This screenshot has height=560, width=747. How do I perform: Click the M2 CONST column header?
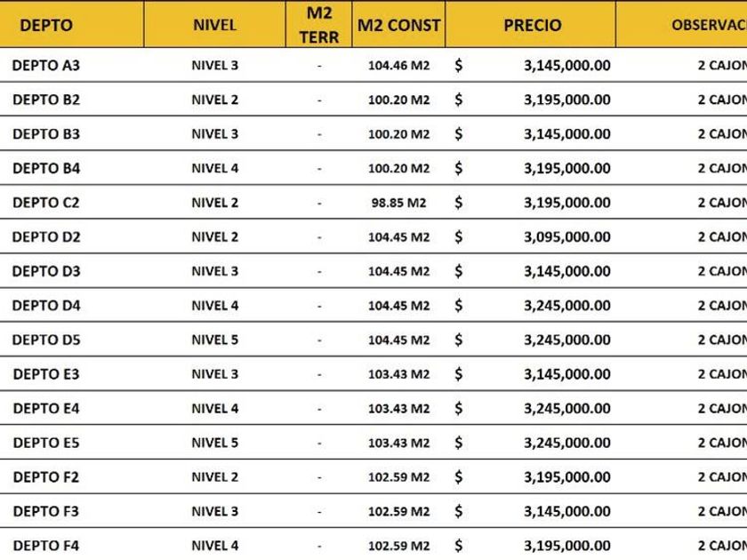(398, 25)
